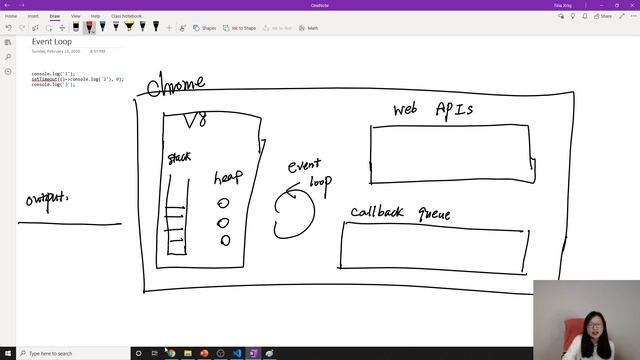Show notebook navigation panes

tap(8, 42)
